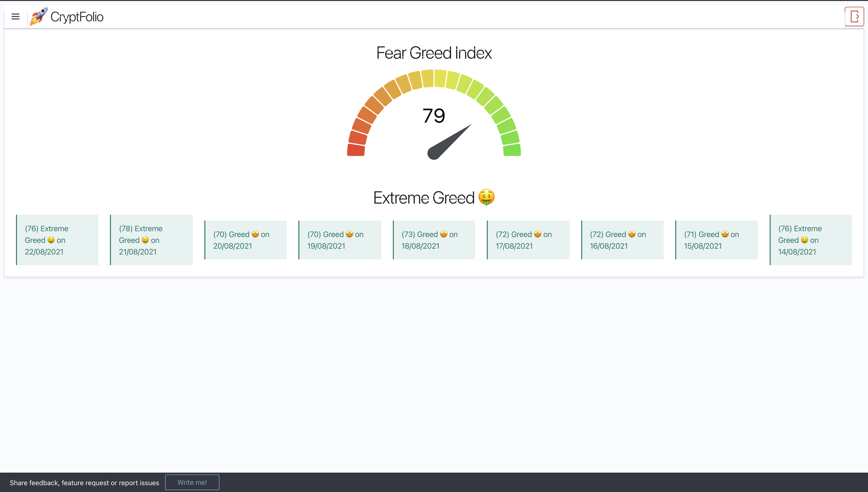Select the 22/08/2021 Extreme Greed card
Viewport: 868px width, 492px height.
(x=57, y=240)
